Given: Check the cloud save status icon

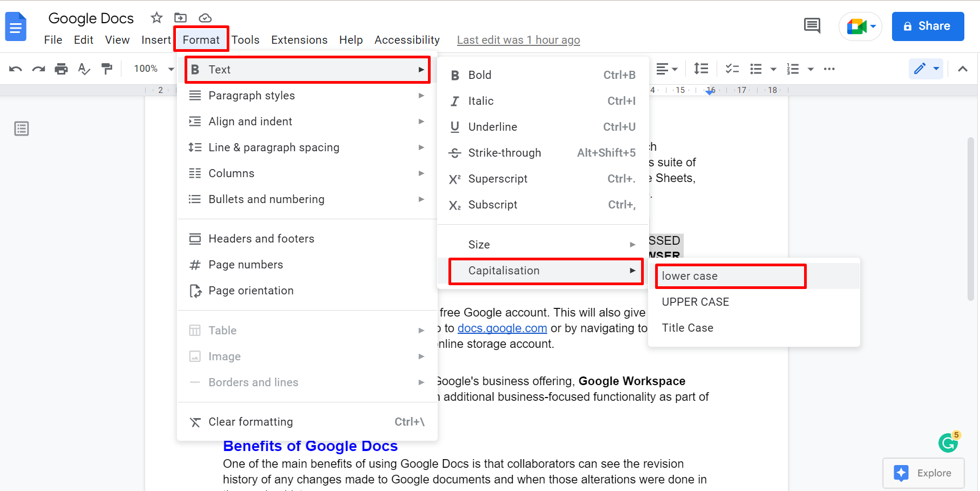Looking at the screenshot, I should (x=205, y=18).
